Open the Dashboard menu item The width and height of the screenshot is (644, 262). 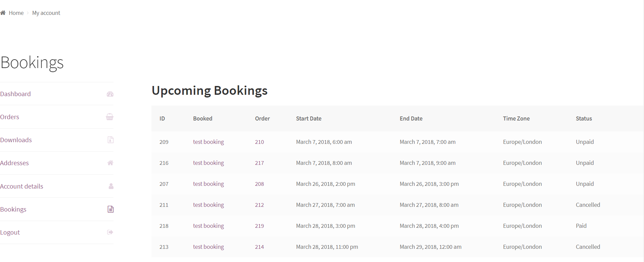tap(16, 94)
